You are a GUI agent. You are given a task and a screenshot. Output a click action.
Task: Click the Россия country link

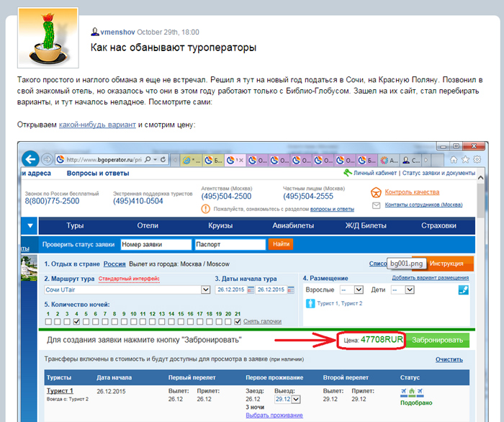(x=114, y=264)
